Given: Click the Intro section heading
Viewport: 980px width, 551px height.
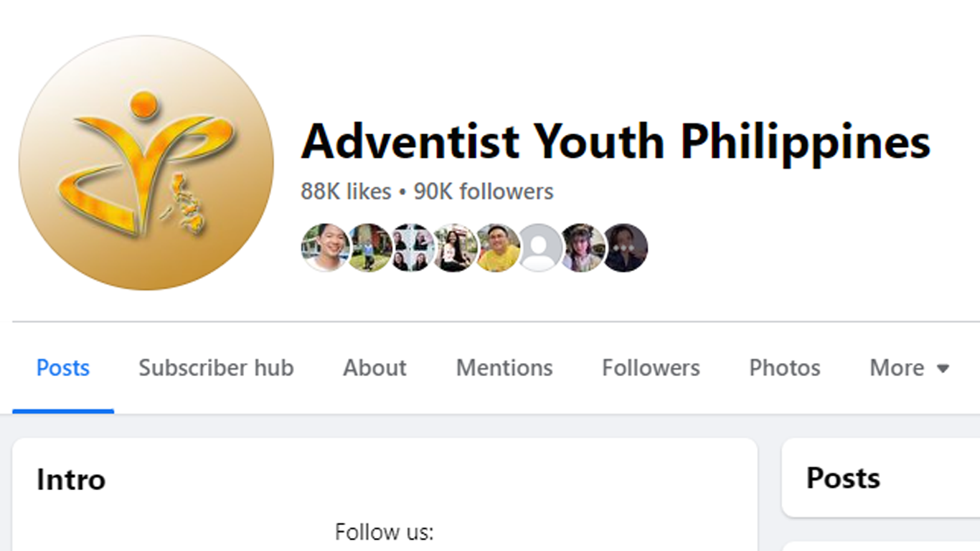Looking at the screenshot, I should tap(71, 479).
